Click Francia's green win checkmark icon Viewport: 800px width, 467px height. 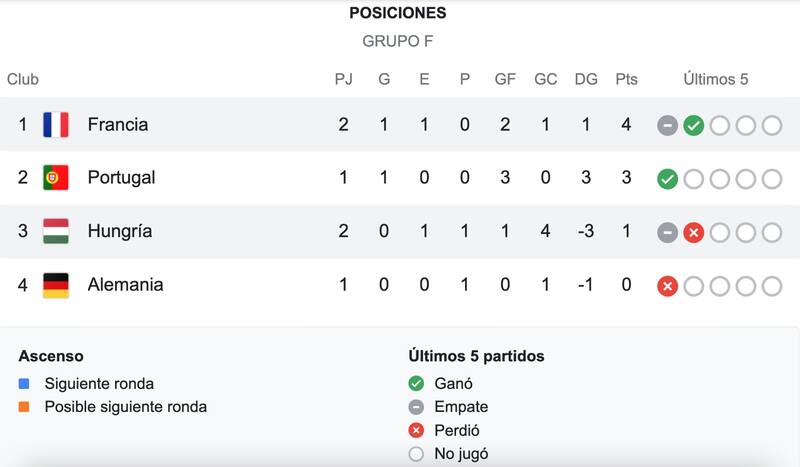point(693,125)
